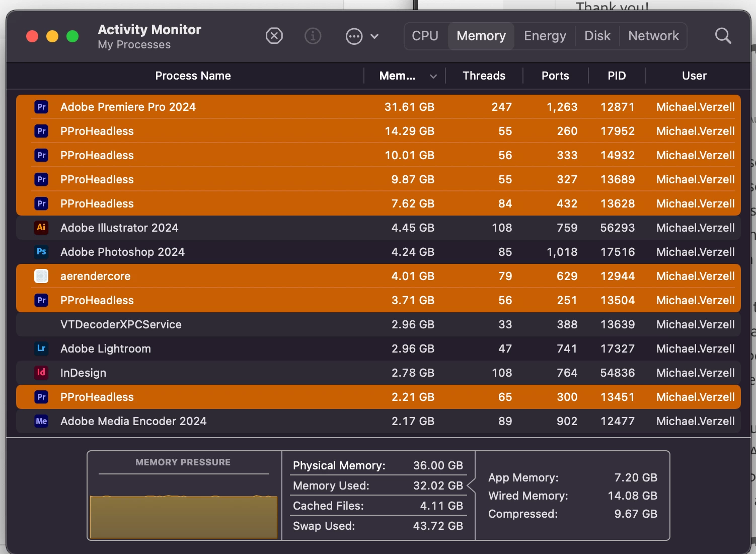
Task: Click the process info icon
Action: pyautogui.click(x=313, y=36)
